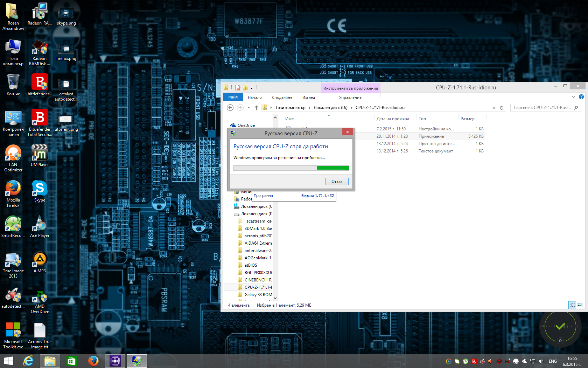Click the search box Търсене в CPU-Z
The image size is (588, 368).
pyautogui.click(x=545, y=108)
